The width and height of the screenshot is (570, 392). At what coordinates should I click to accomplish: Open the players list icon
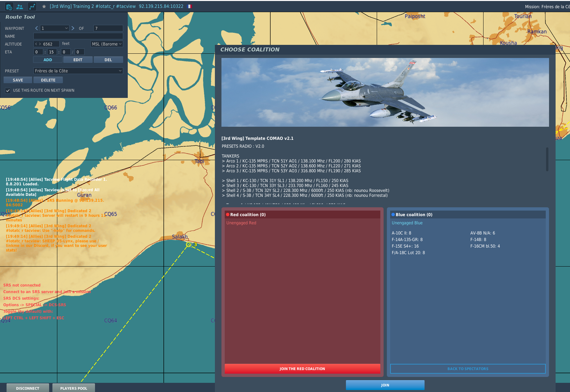20,7
